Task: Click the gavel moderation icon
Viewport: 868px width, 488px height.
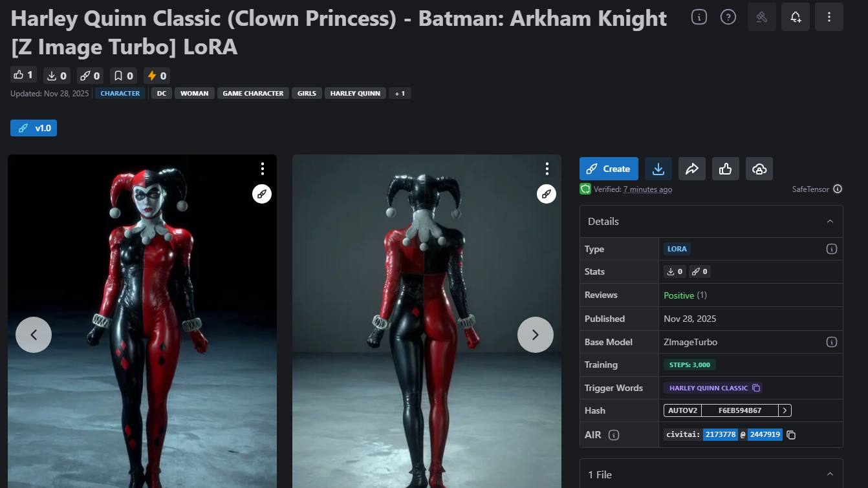Action: (762, 17)
